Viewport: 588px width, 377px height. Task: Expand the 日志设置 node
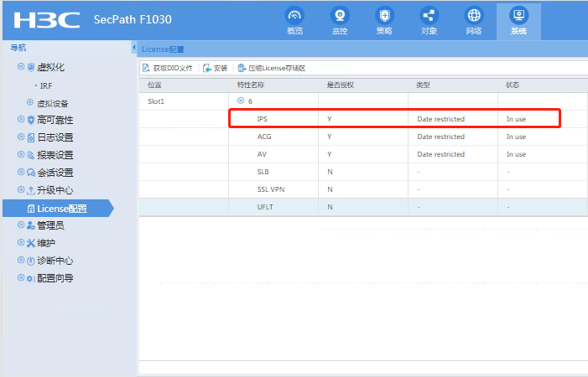pos(21,137)
